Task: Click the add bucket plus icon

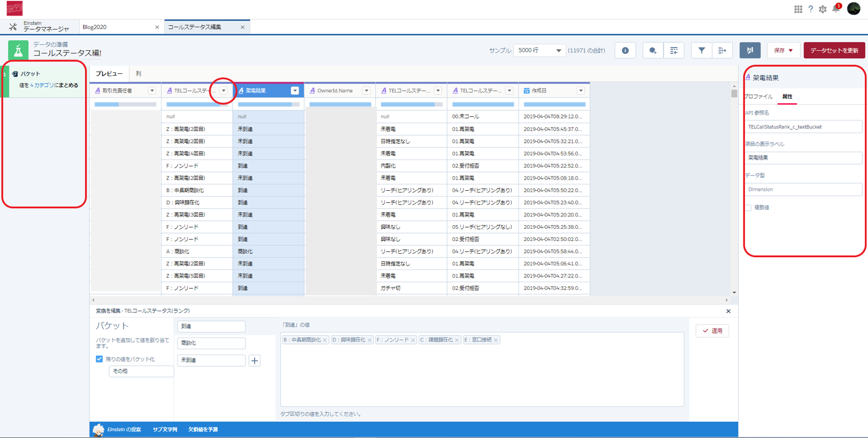Action: click(254, 360)
